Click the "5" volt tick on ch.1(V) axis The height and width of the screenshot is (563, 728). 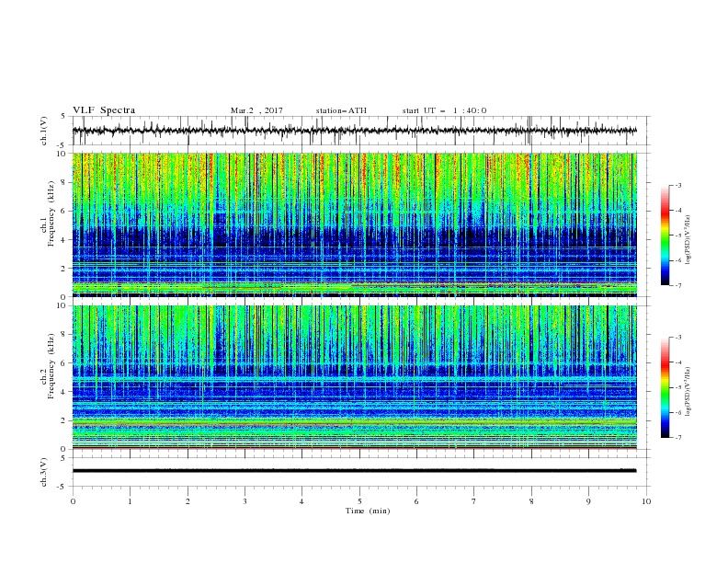point(64,116)
